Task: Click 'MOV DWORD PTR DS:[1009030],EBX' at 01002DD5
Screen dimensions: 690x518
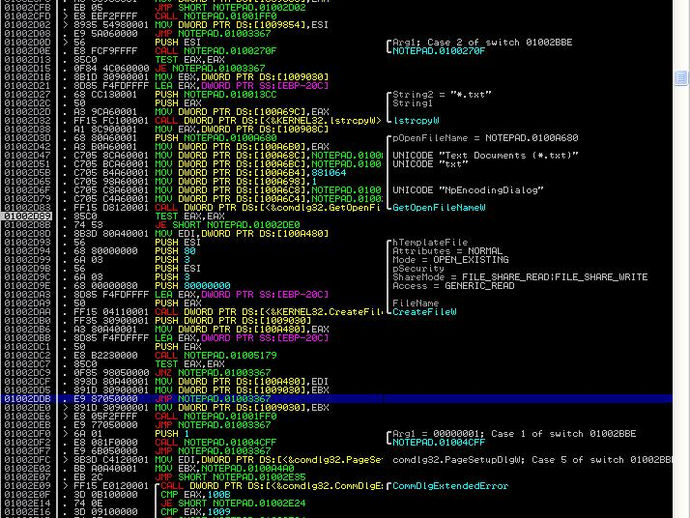Action: click(242, 390)
